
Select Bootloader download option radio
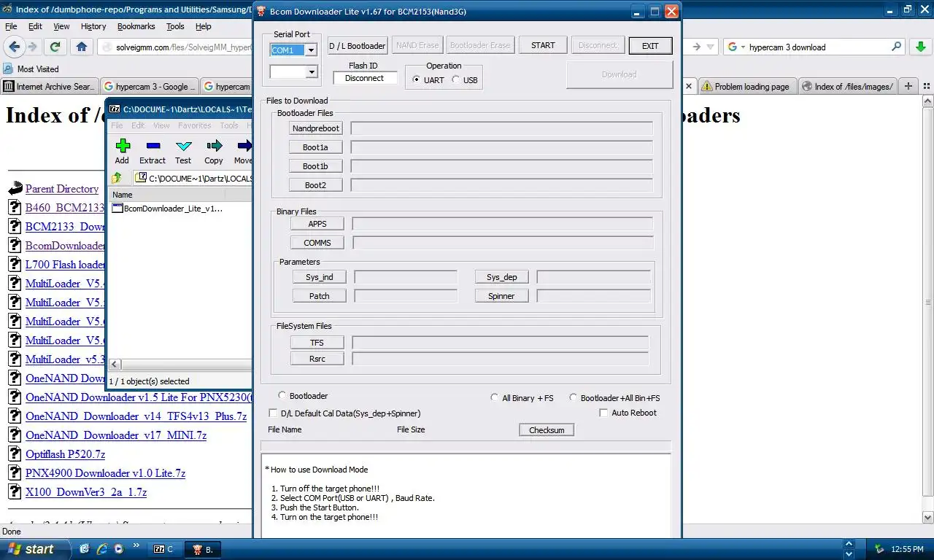(282, 395)
